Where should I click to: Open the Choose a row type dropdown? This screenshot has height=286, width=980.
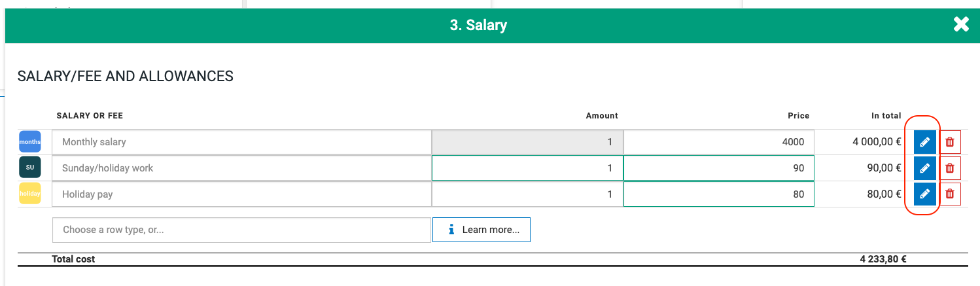pyautogui.click(x=241, y=230)
